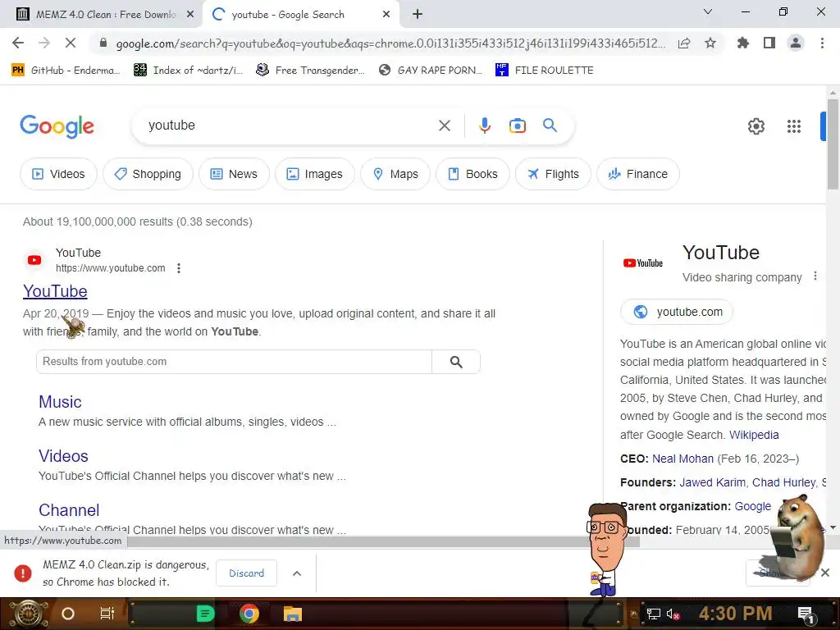Screen dimensions: 840x630
Task: Click the youtube.com button in the knowledge panel
Action: pyautogui.click(x=677, y=312)
